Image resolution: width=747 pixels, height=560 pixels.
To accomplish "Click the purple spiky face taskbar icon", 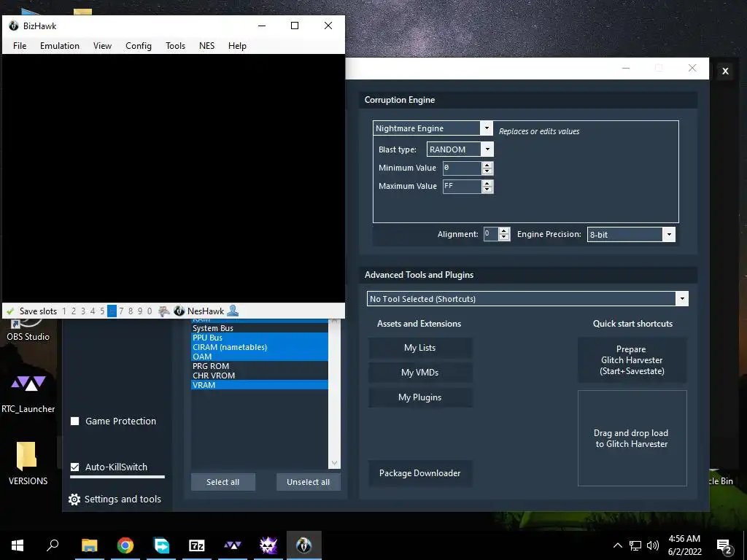I will pyautogui.click(x=268, y=545).
